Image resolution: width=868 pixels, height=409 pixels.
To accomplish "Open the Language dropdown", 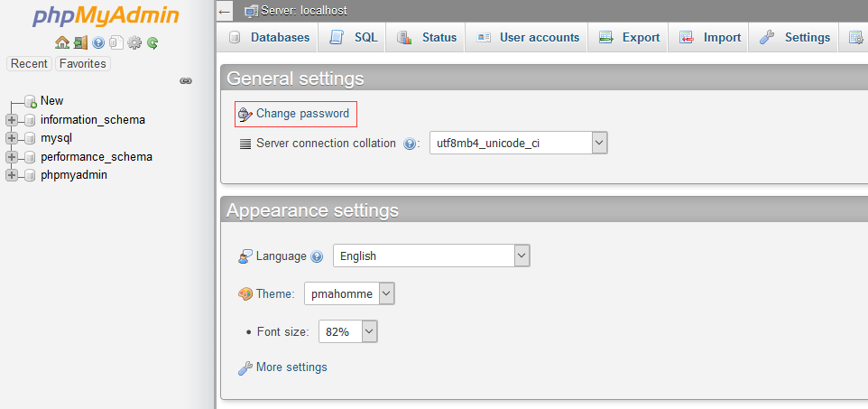I will (431, 256).
